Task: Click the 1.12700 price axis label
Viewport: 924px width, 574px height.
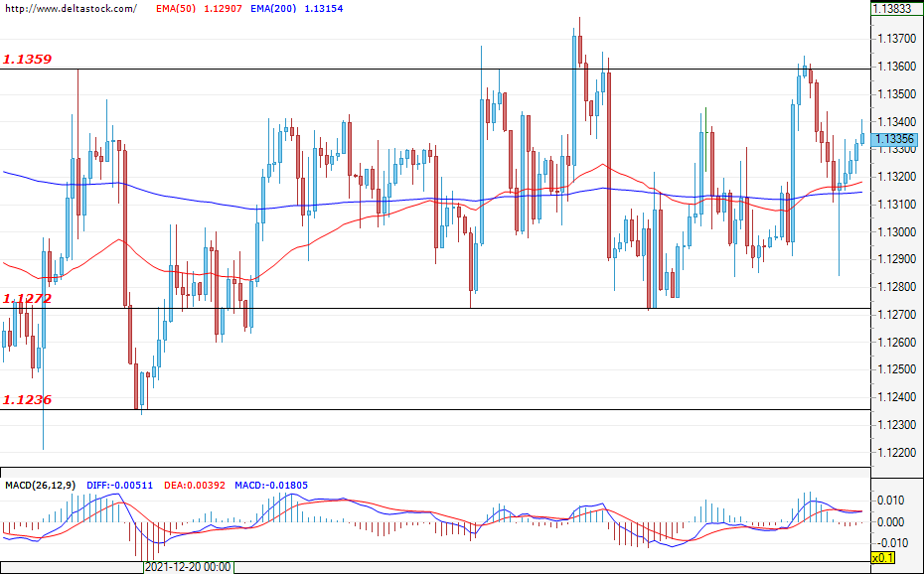Action: pos(896,315)
